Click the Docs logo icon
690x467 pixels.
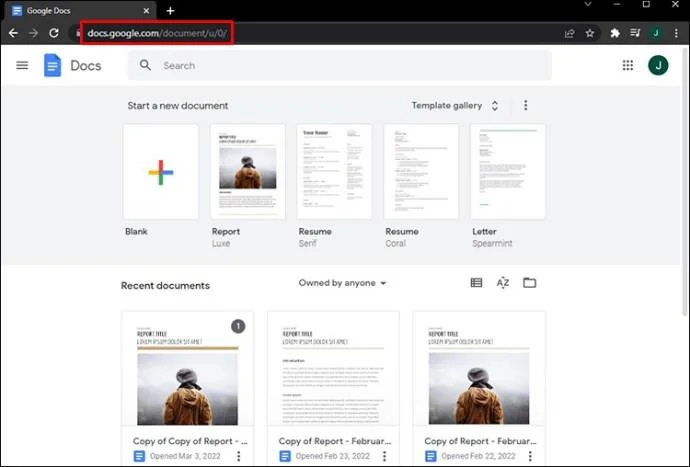point(52,65)
